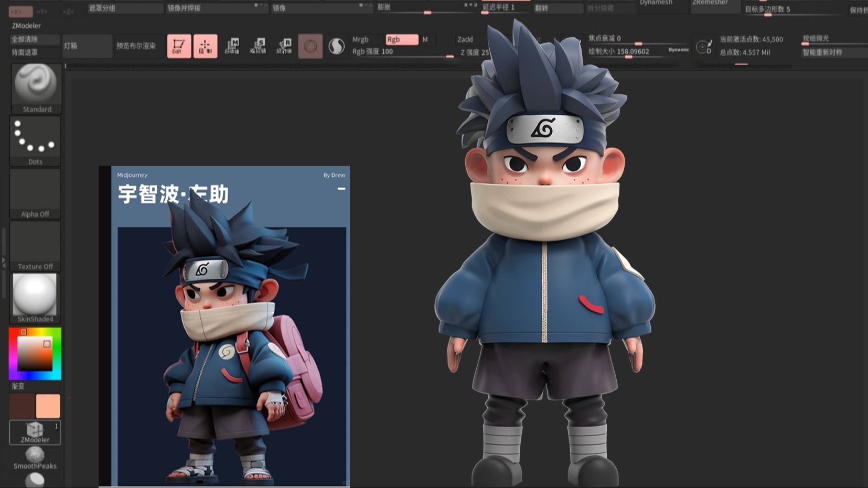Select the ZModeler brush icon
The width and height of the screenshot is (868, 488).
pyautogui.click(x=35, y=432)
